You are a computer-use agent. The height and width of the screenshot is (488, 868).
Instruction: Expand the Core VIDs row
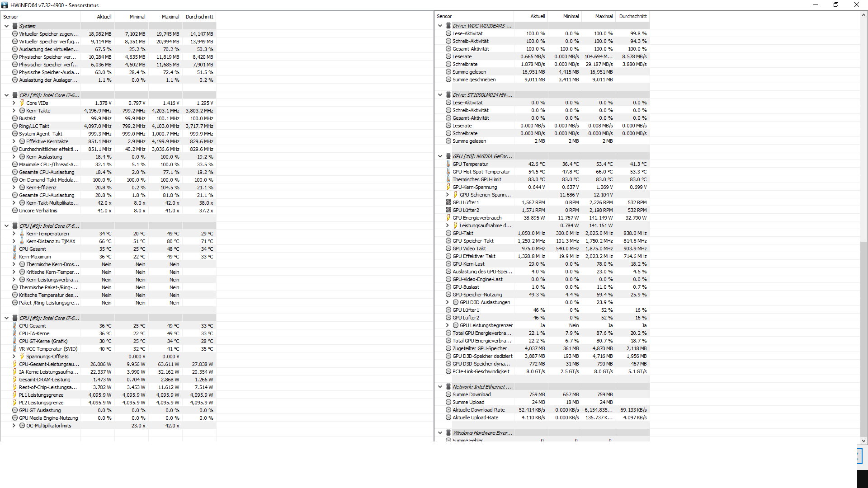[14, 103]
